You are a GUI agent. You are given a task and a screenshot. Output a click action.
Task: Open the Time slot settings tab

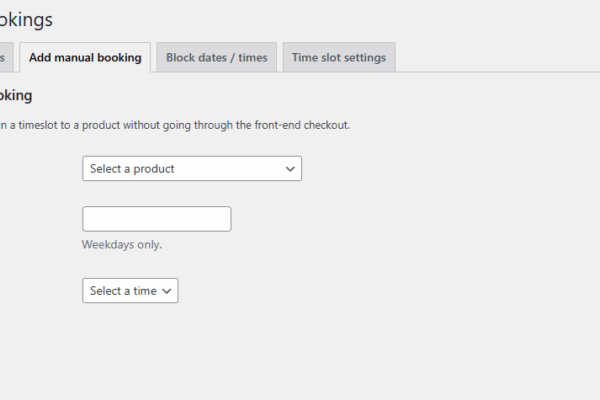(x=339, y=58)
